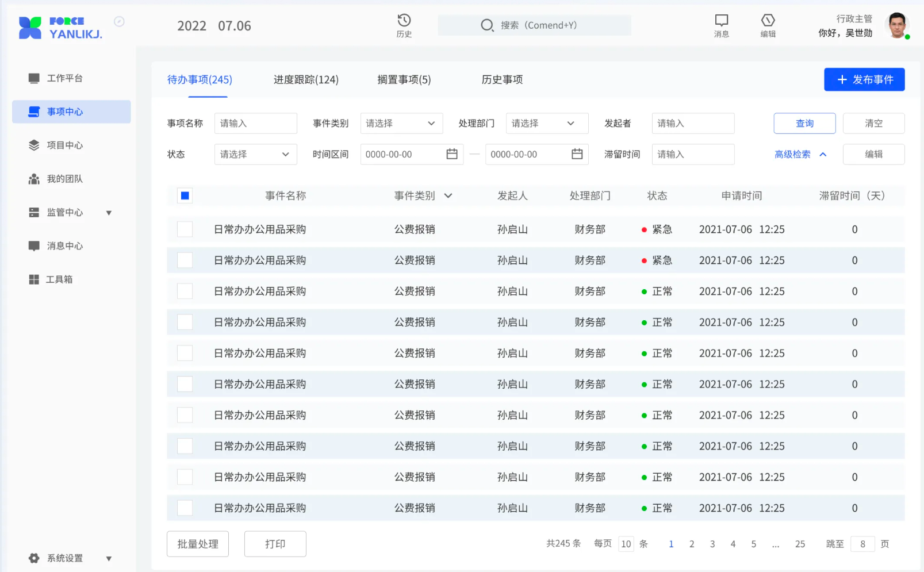Toggle the select-all header checkbox
Image resolution: width=924 pixels, height=572 pixels.
[x=185, y=196]
